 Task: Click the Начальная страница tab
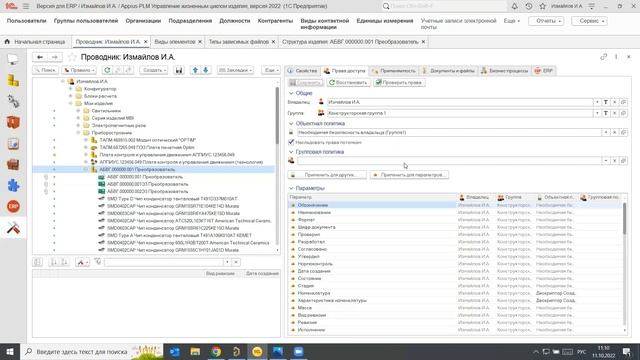(x=35, y=42)
